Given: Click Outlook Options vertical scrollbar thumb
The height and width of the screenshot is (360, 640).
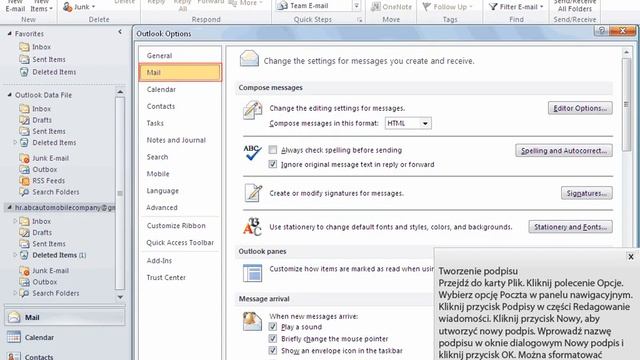Looking at the screenshot, I should [x=626, y=104].
